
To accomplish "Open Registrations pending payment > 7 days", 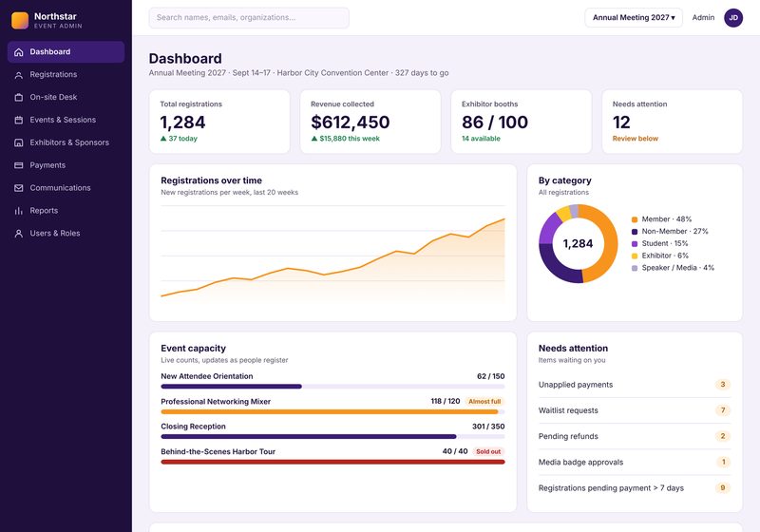I will [635, 488].
